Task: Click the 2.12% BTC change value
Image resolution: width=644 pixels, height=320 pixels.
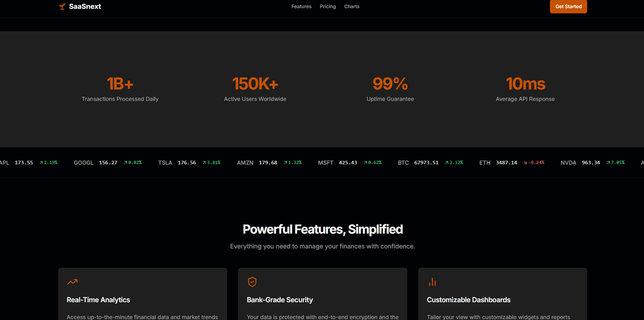Action: 456,163
